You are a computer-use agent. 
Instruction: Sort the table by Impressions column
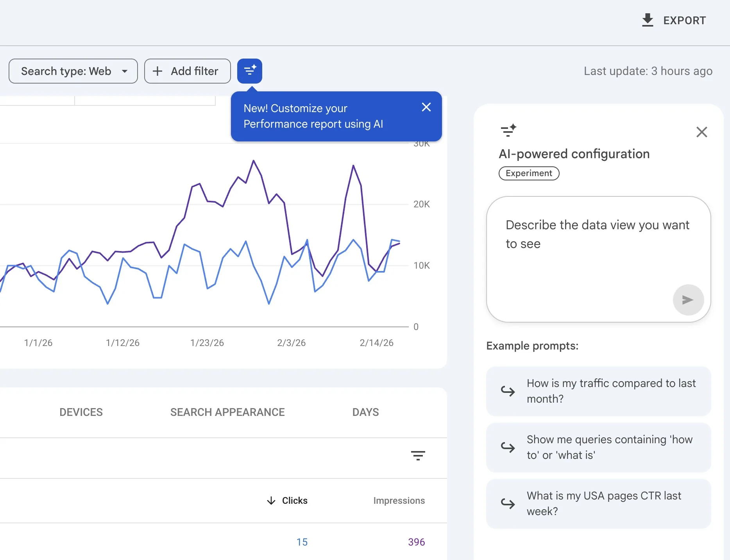click(399, 501)
